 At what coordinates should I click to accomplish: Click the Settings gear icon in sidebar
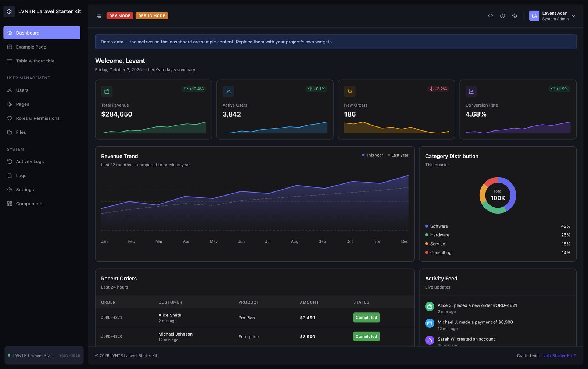pos(10,190)
